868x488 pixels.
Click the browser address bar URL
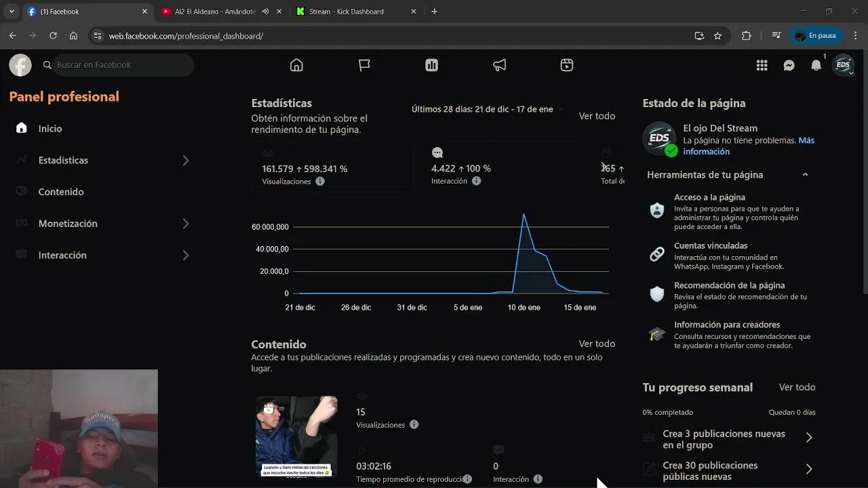[x=186, y=36]
